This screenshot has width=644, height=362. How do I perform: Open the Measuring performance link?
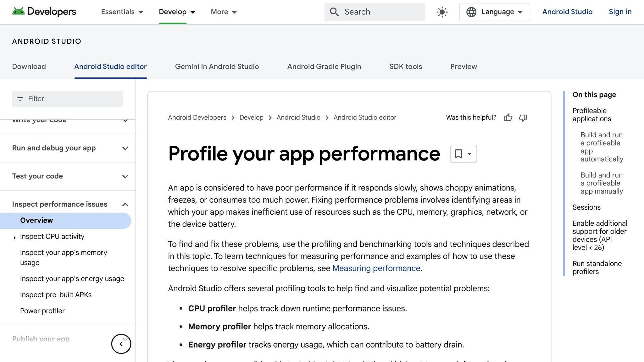click(376, 268)
